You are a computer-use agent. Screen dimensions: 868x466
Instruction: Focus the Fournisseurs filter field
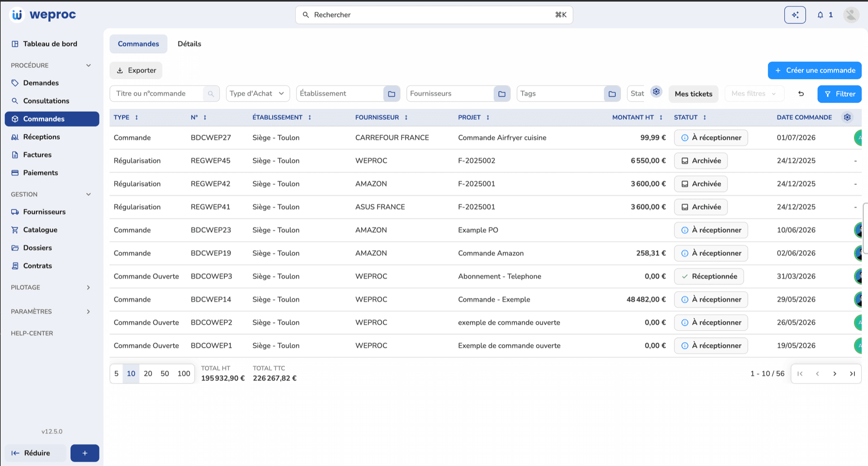[450, 94]
